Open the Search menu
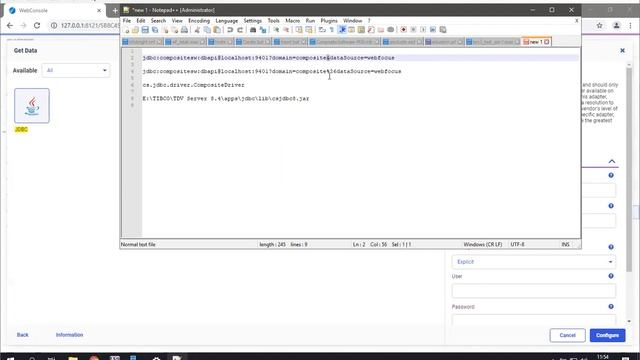 [158, 20]
